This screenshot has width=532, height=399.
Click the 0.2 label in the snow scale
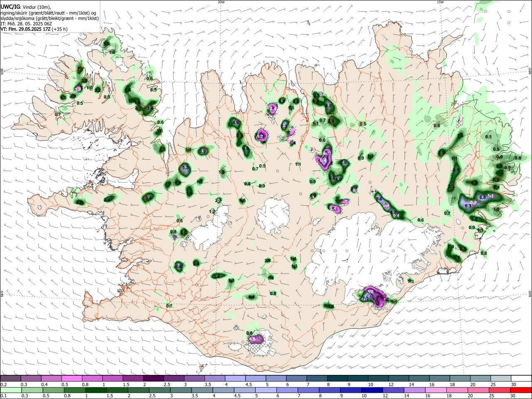[x=3, y=384]
